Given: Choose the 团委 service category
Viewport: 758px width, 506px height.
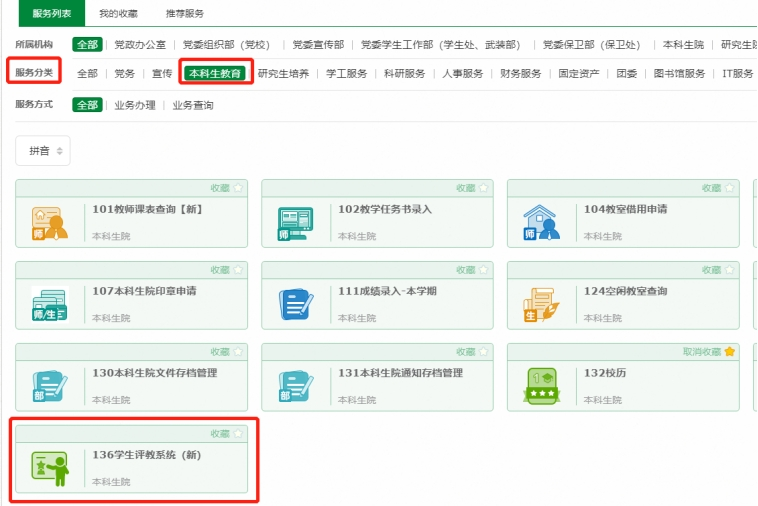Looking at the screenshot, I should [x=627, y=73].
